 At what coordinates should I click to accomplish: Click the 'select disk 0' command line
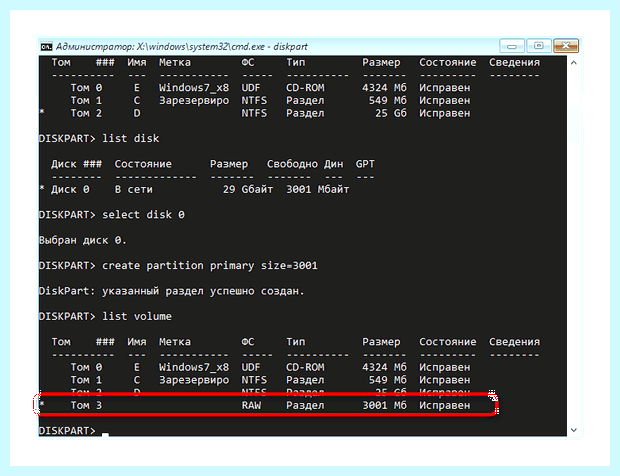point(112,215)
